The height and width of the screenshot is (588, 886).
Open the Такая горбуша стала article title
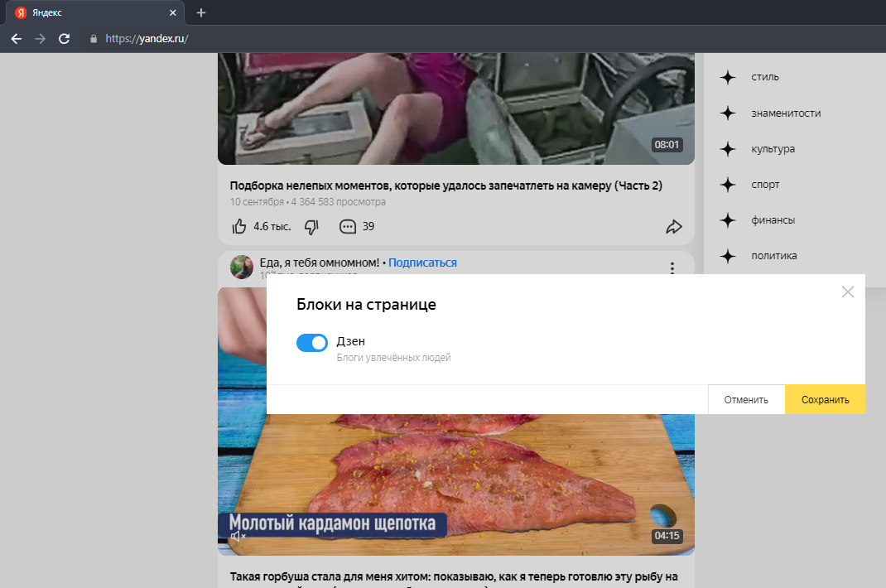tap(454, 576)
